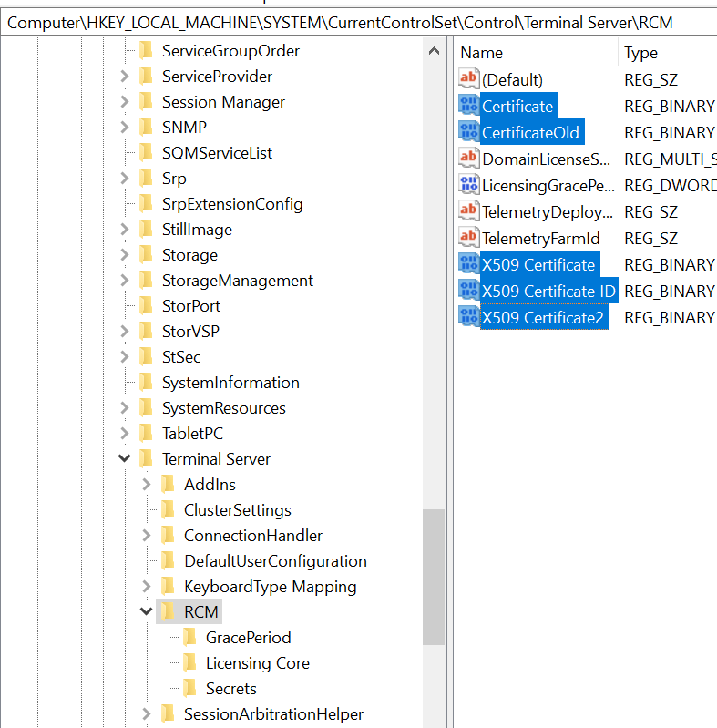Expand the Session Manager key
Viewport: 717px width, 728px height.
click(125, 102)
